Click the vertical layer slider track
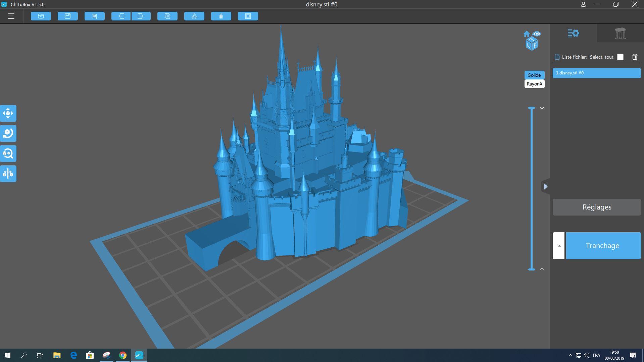 coord(532,189)
